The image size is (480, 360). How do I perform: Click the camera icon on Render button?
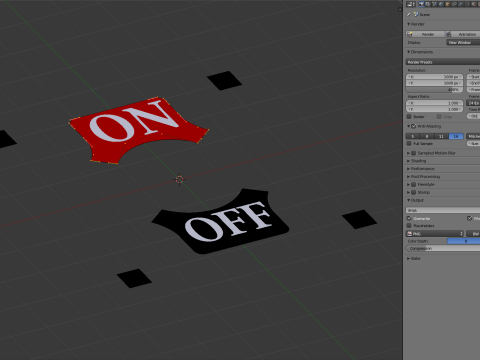coord(410,34)
